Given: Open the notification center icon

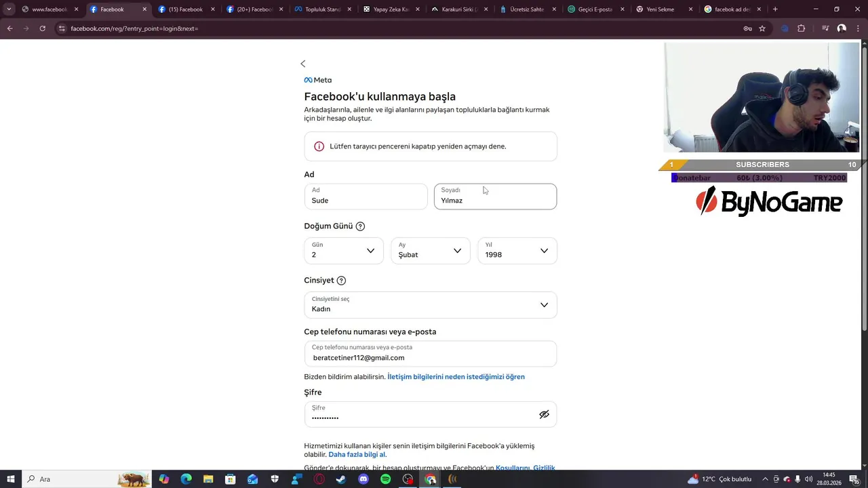Looking at the screenshot, I should pyautogui.click(x=854, y=479).
